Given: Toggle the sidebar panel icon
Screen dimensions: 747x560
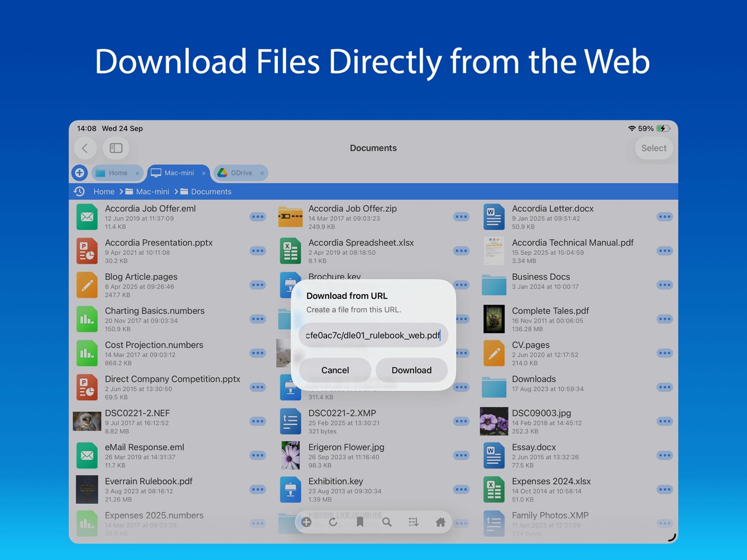Looking at the screenshot, I should (116, 148).
